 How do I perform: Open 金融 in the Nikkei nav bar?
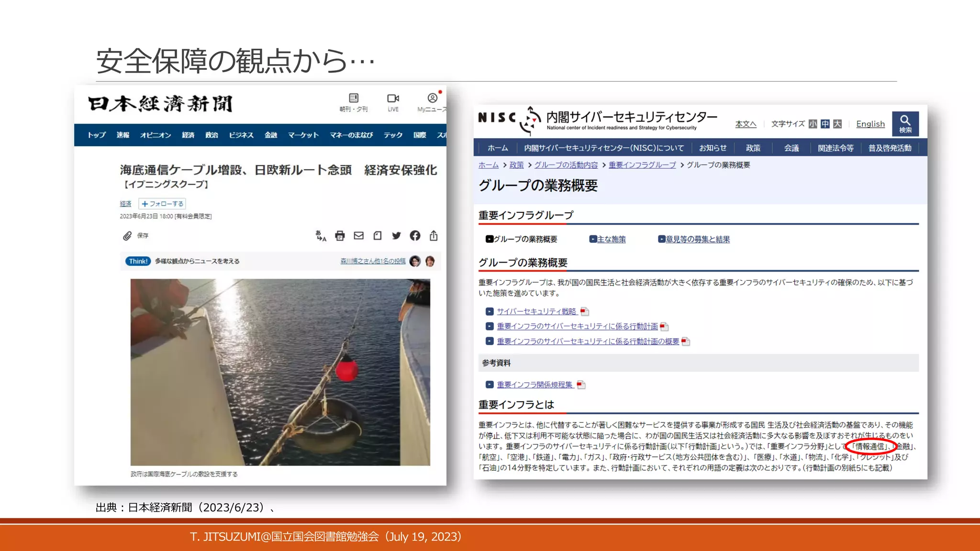click(x=271, y=135)
